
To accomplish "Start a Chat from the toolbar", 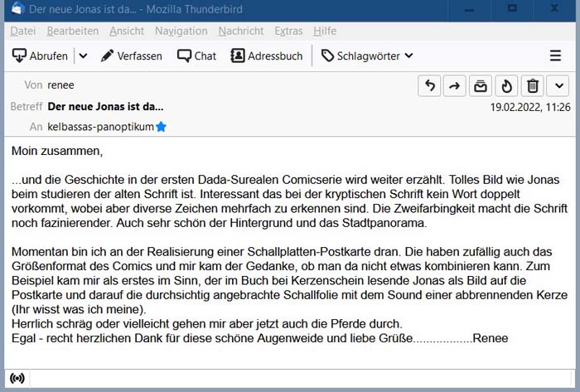I will (196, 56).
